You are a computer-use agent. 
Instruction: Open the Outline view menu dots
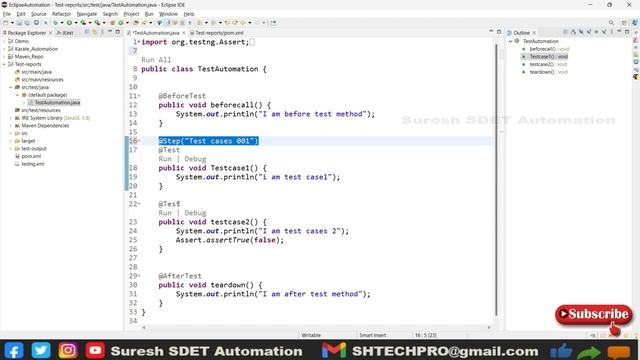click(x=611, y=32)
